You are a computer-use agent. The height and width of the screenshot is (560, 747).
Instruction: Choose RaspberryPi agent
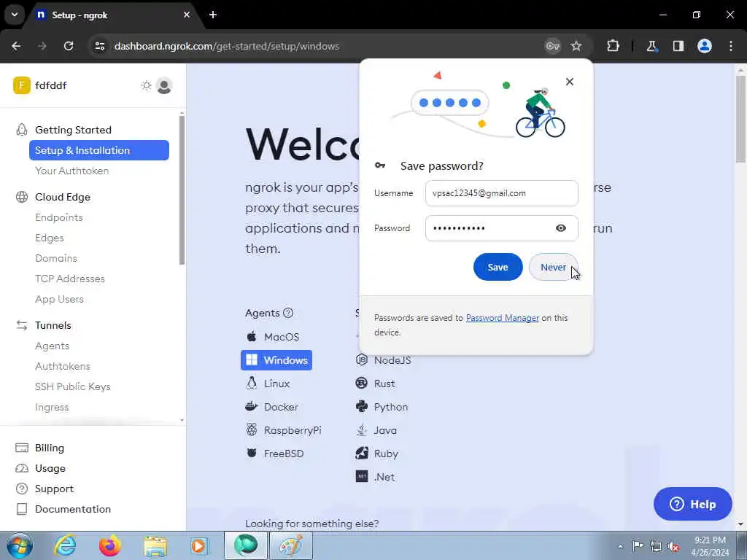pyautogui.click(x=284, y=430)
